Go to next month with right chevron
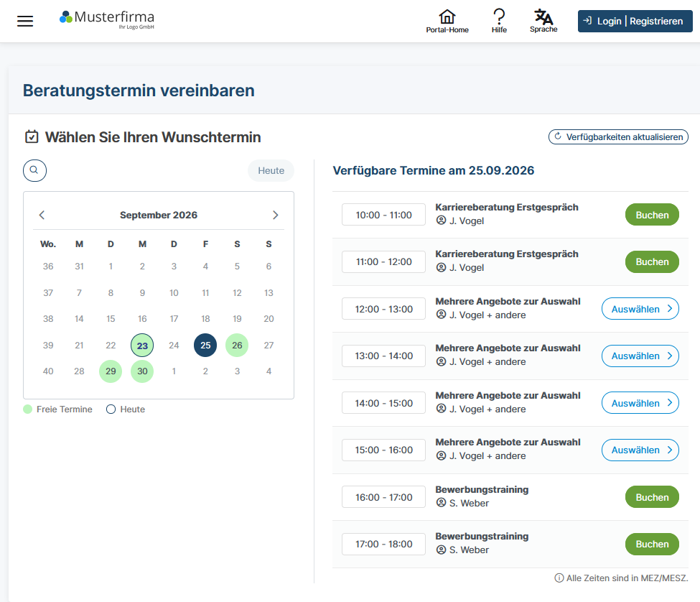This screenshot has height=602, width=700. coord(276,216)
